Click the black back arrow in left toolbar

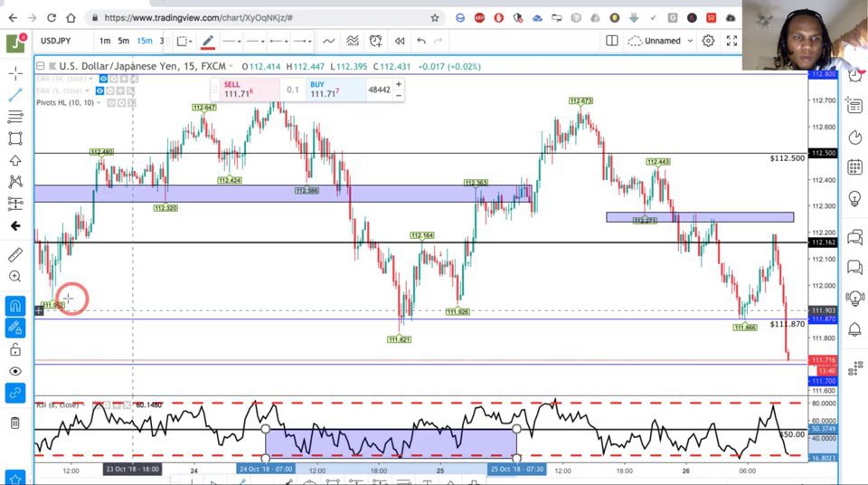click(15, 225)
